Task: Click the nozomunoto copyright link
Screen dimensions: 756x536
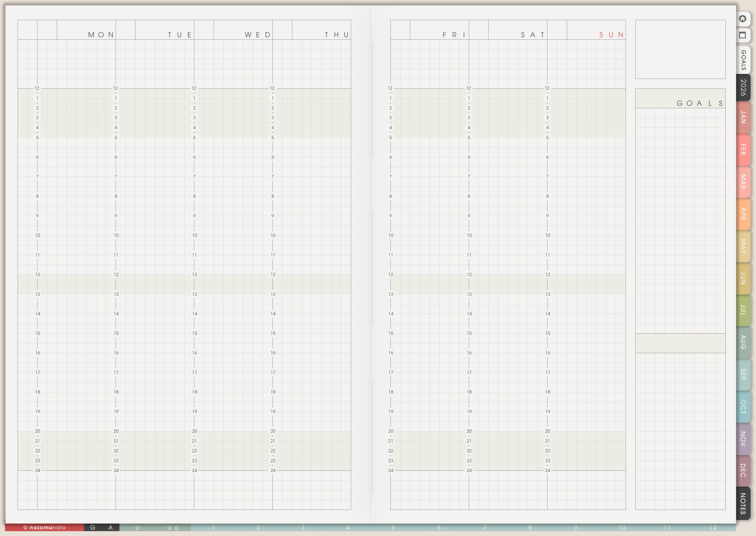Action: point(44,527)
